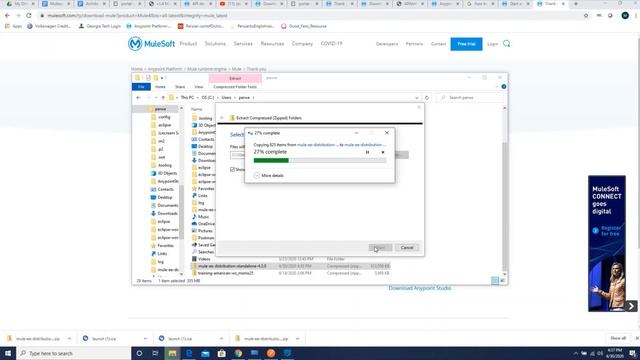Reload the browser page

tap(29, 16)
